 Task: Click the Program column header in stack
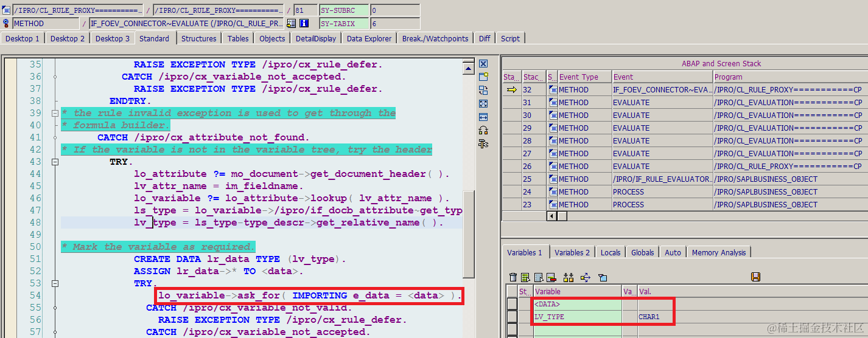coord(789,77)
